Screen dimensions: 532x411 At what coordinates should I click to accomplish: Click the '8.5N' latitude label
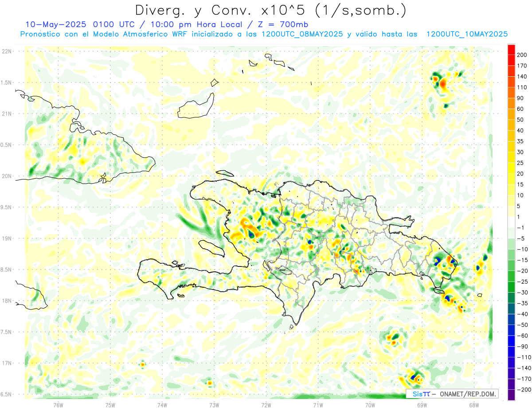(7, 270)
